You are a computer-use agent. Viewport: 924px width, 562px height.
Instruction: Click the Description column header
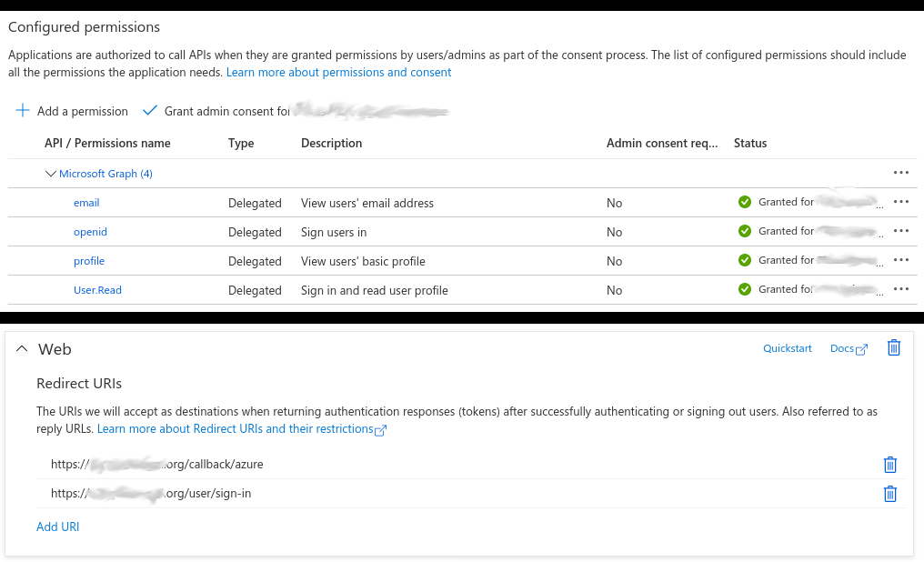point(331,143)
